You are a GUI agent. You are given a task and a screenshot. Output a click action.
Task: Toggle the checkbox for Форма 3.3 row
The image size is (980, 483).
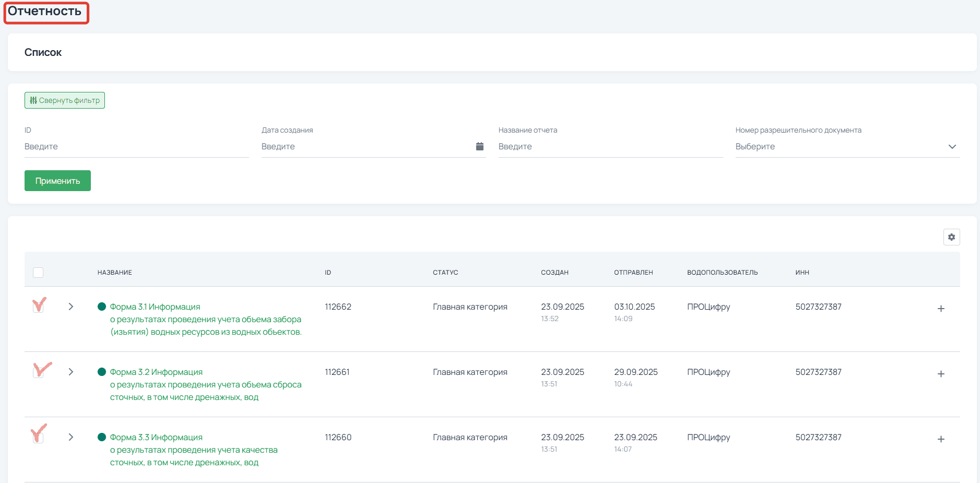tap(38, 437)
